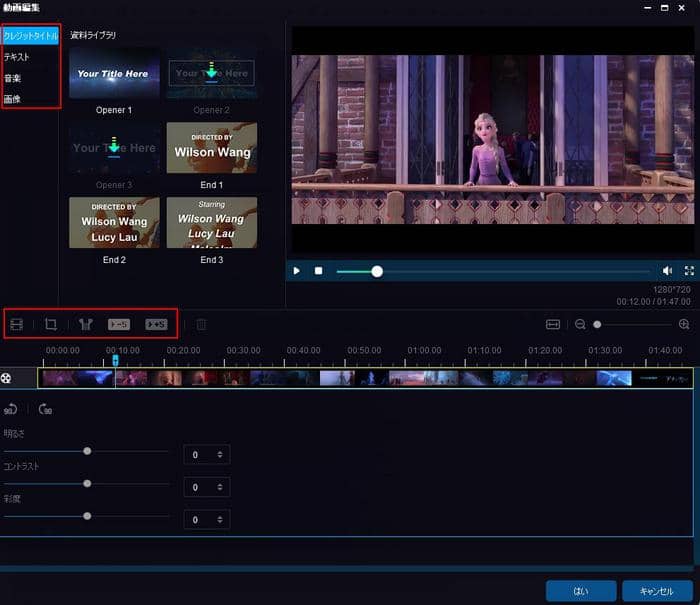
Task: Click the blue timeline playhead marker
Action: coord(116,360)
